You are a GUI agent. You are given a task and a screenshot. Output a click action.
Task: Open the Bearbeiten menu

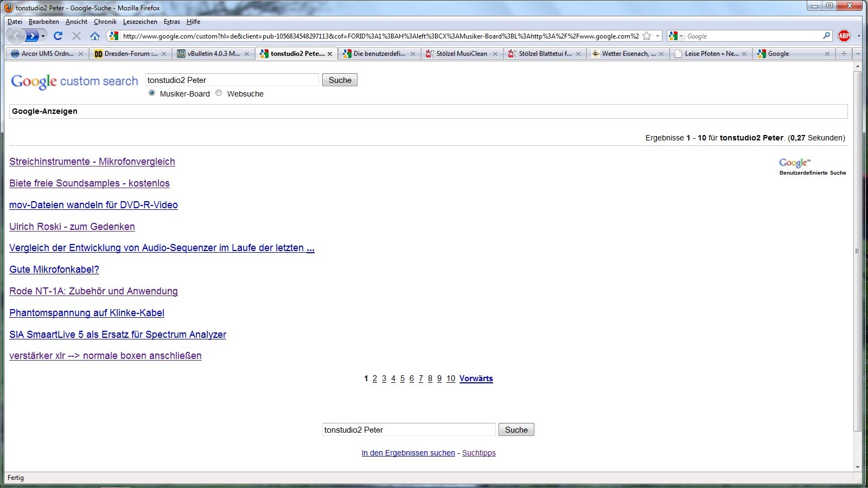point(44,22)
